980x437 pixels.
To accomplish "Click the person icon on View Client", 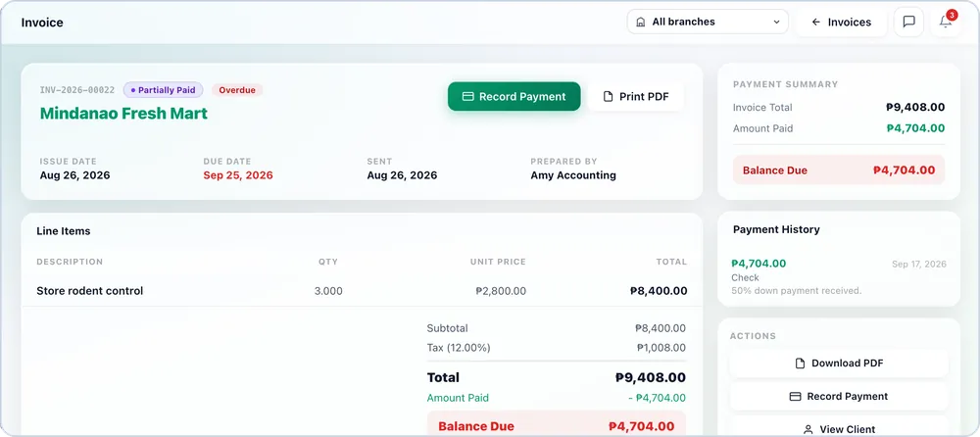I will (808, 429).
